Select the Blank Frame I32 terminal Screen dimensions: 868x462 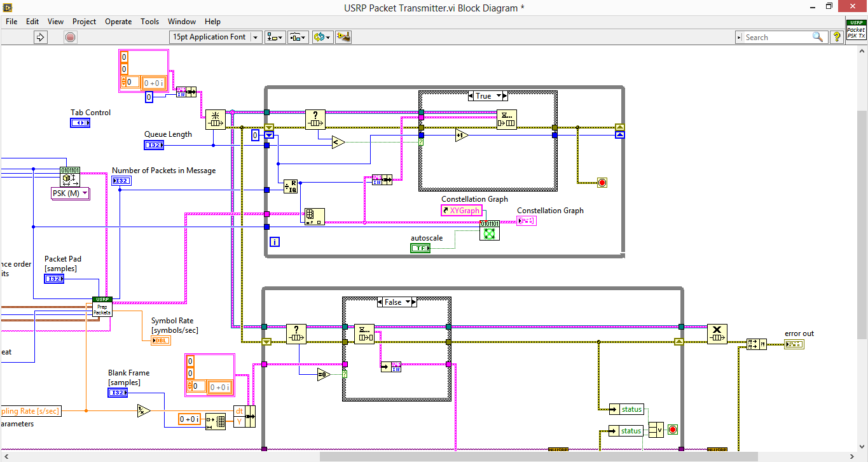118,393
